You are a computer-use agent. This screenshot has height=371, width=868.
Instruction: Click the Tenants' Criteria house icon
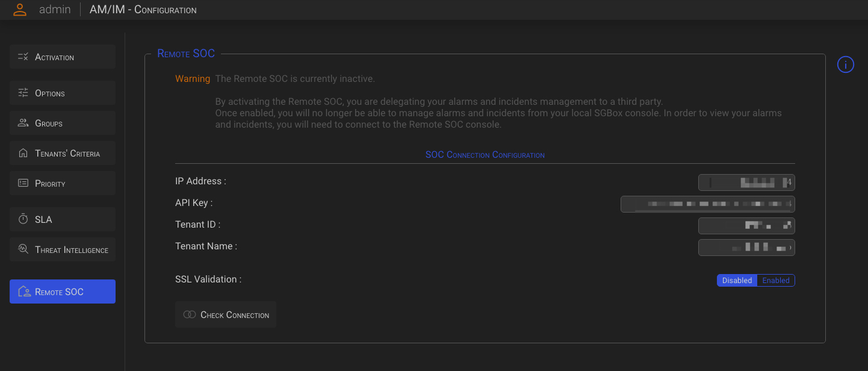pyautogui.click(x=23, y=153)
